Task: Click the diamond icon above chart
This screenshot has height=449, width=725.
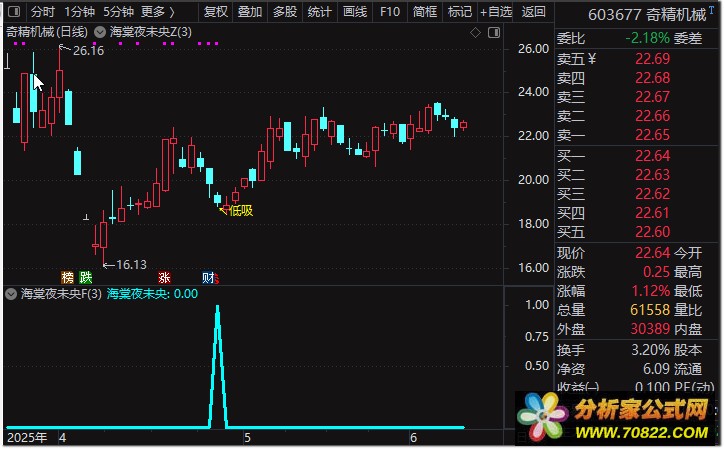Action: click(x=475, y=32)
